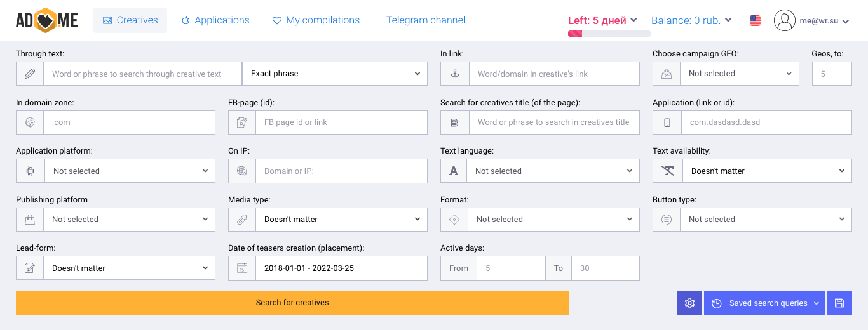The width and height of the screenshot is (868, 330).
Task: Click Search for creatives button
Action: point(292,303)
